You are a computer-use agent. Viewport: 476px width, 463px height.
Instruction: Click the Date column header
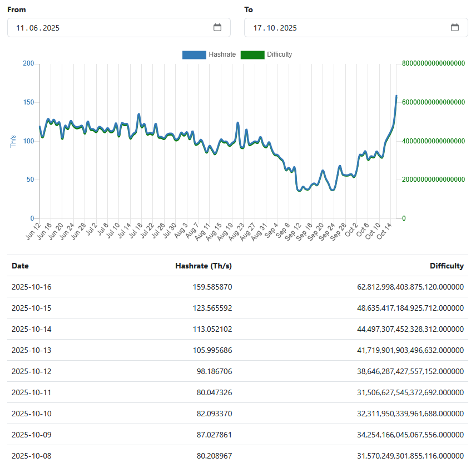click(x=20, y=266)
